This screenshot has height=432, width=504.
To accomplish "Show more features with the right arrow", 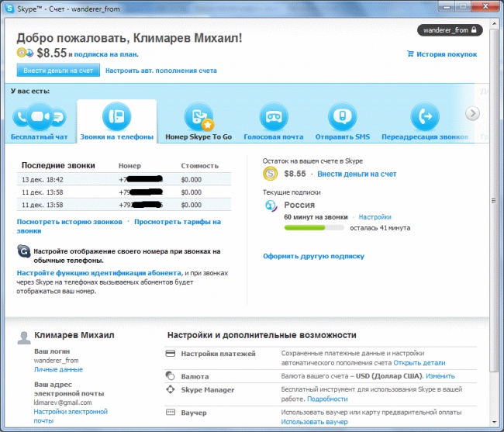I will [472, 113].
